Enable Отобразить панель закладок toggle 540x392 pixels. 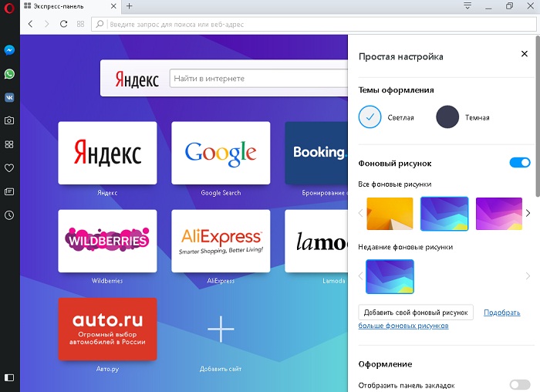pyautogui.click(x=520, y=385)
